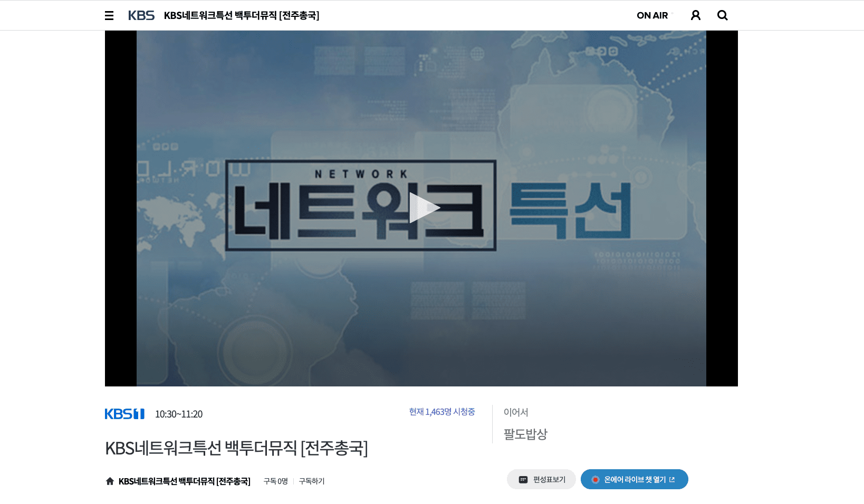Click the KBS1 channel logo
Image resolution: width=864 pixels, height=504 pixels.
pyautogui.click(x=124, y=414)
